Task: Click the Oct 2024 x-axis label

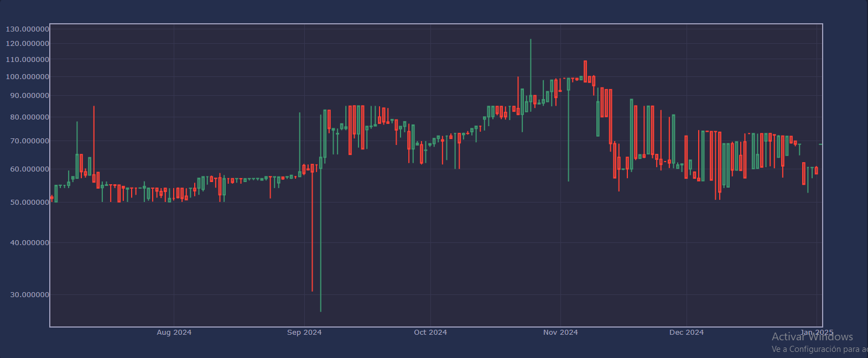Action: pyautogui.click(x=430, y=332)
